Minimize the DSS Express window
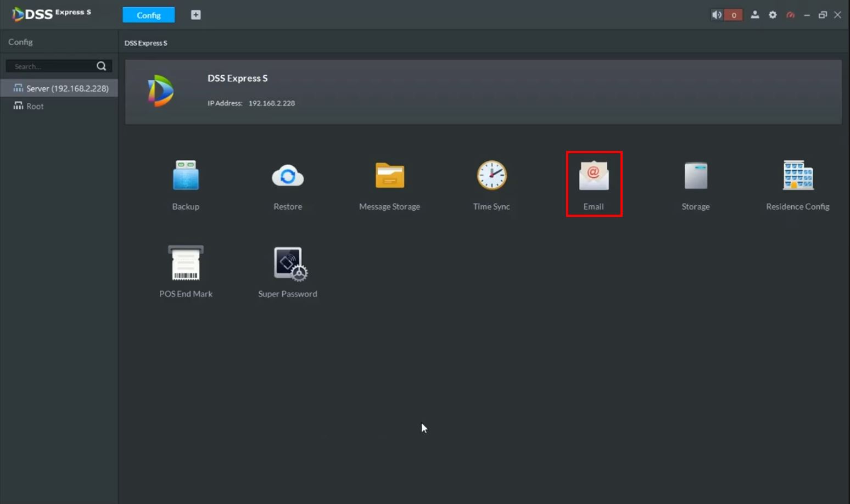The height and width of the screenshot is (504, 850). (807, 15)
